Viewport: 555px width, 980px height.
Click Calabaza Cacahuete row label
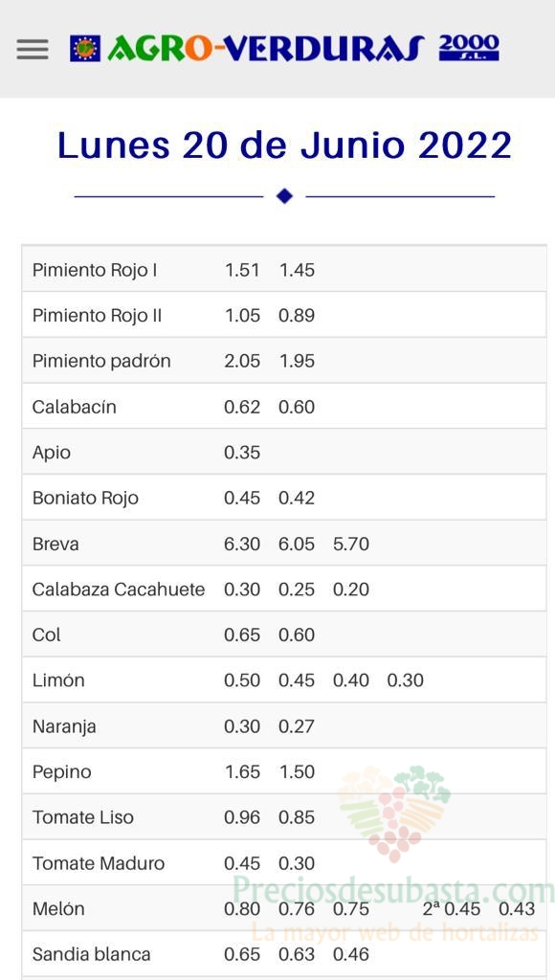[x=119, y=590]
